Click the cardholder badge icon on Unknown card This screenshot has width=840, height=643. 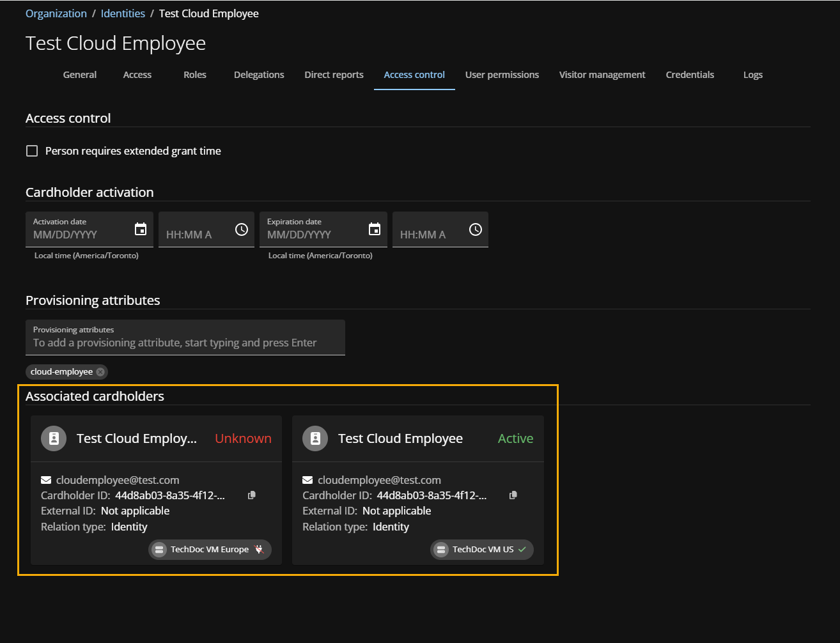tap(54, 438)
